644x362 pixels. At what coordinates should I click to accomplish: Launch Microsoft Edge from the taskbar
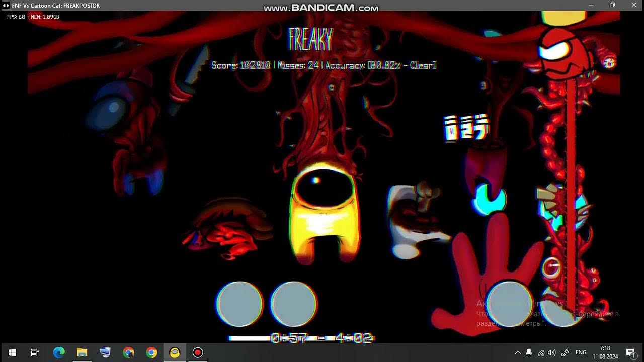(59, 352)
